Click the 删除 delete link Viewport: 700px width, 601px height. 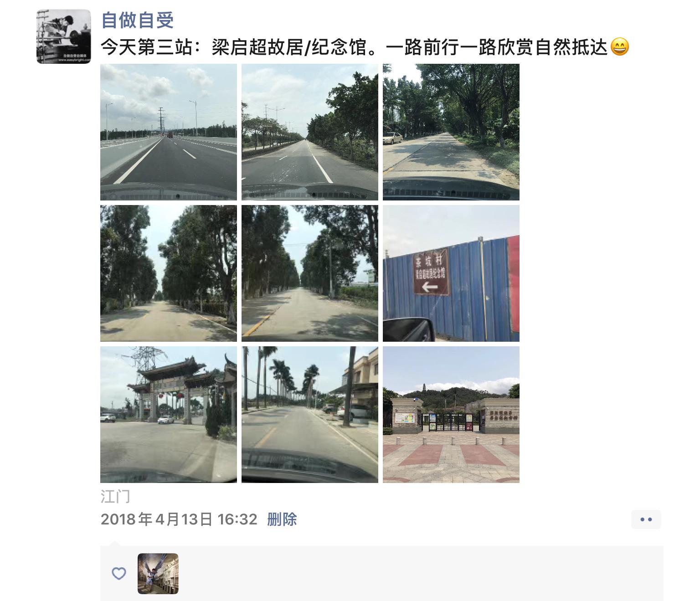pos(282,519)
